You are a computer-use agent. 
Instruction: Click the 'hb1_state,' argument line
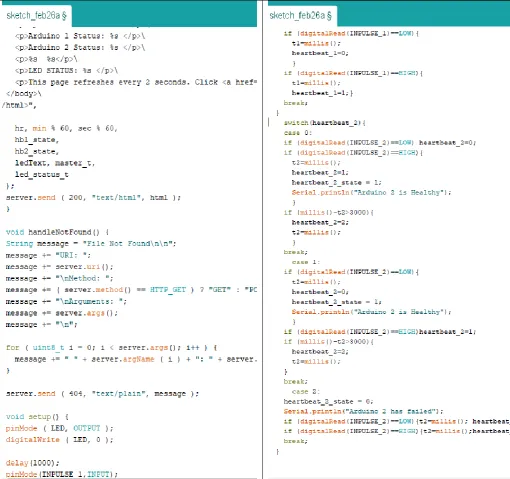coord(37,140)
